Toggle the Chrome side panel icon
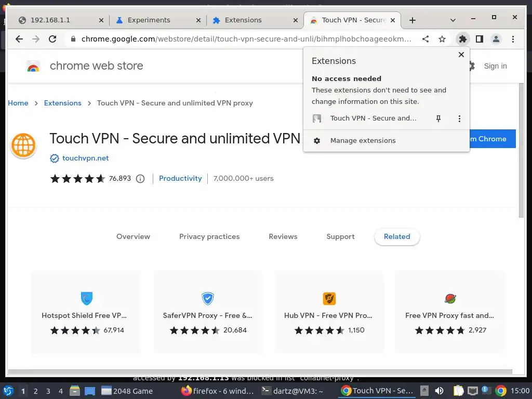The width and height of the screenshot is (532, 399). [480, 39]
